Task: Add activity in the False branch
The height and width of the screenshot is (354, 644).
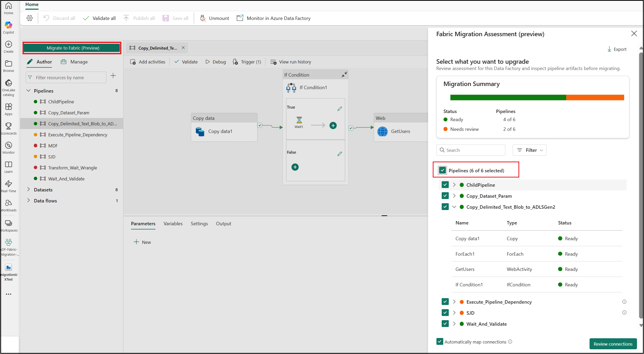Action: [x=295, y=167]
